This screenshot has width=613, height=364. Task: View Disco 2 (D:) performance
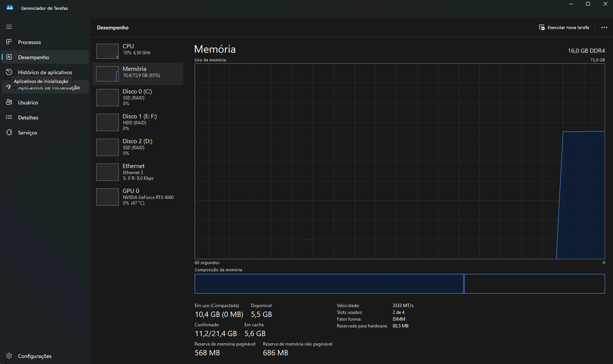(138, 147)
